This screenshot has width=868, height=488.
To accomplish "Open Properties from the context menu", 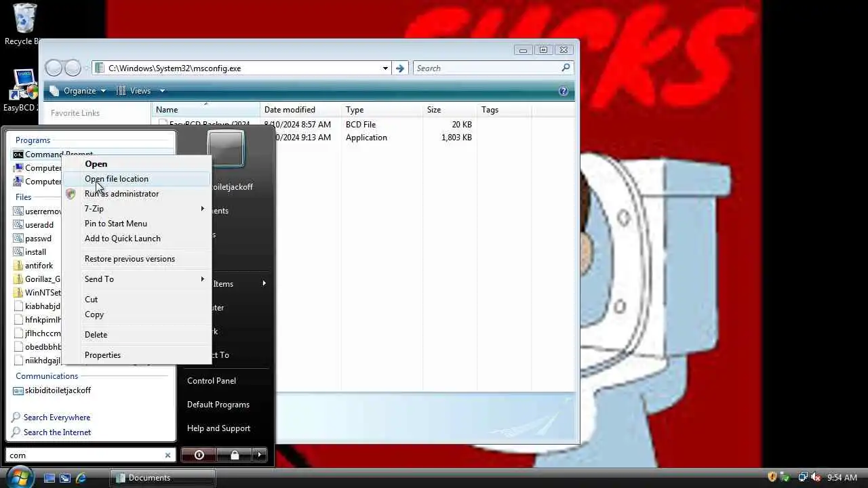I will coord(136,355).
